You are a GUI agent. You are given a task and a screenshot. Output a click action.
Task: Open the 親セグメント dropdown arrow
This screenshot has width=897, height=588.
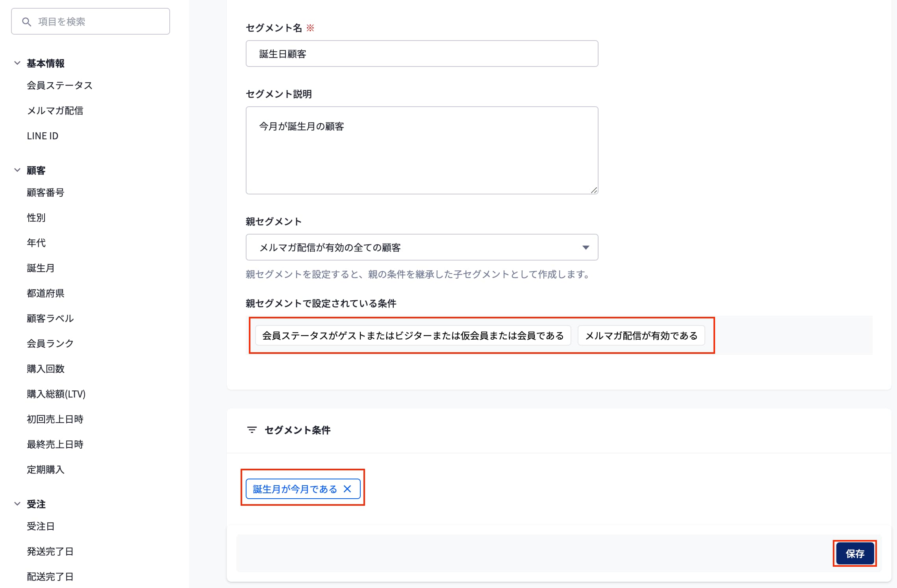tap(586, 247)
